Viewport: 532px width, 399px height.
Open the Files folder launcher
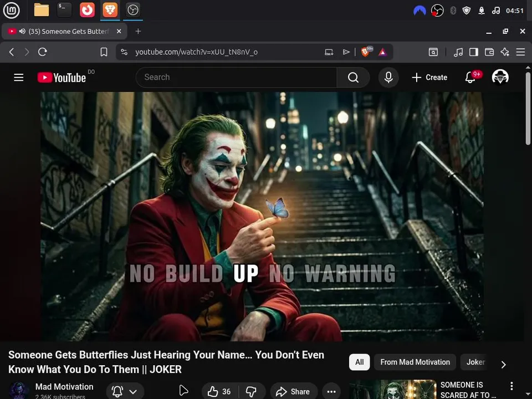42,10
